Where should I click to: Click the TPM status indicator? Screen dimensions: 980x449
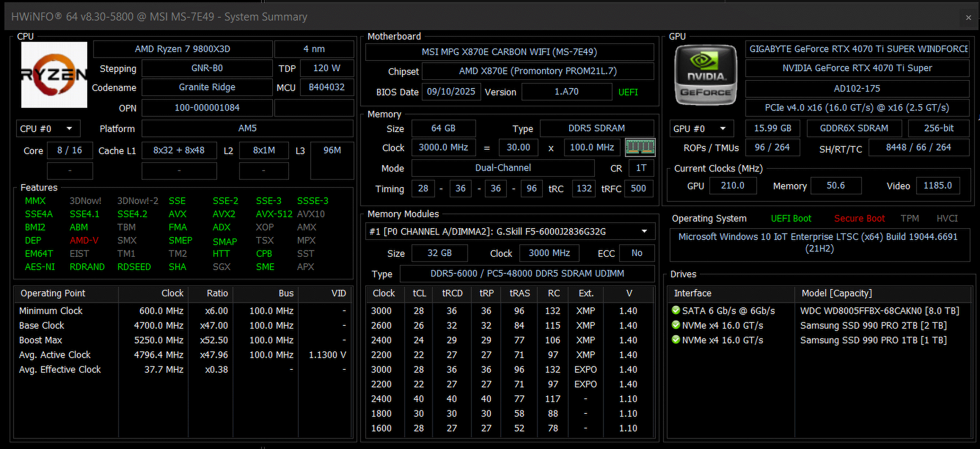[x=910, y=218]
